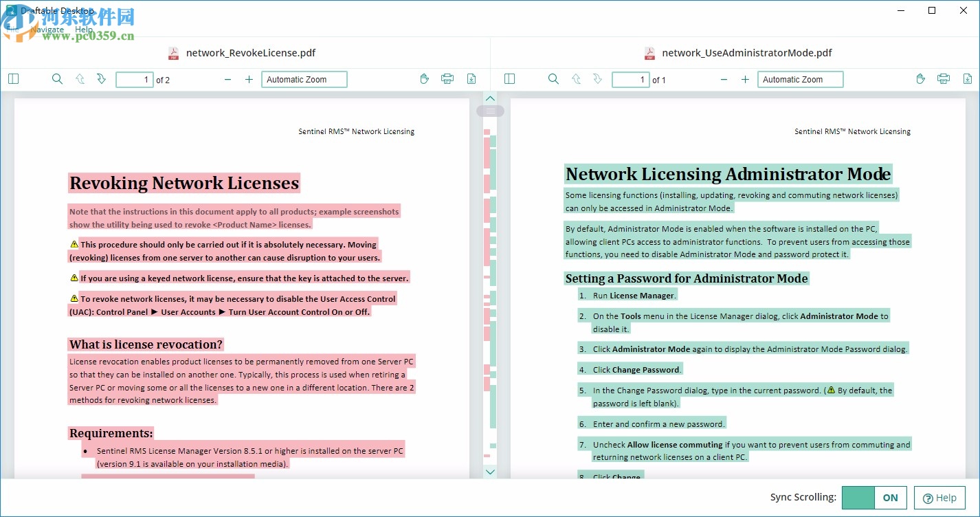
Task: Open search in right document toolbar
Action: point(553,79)
